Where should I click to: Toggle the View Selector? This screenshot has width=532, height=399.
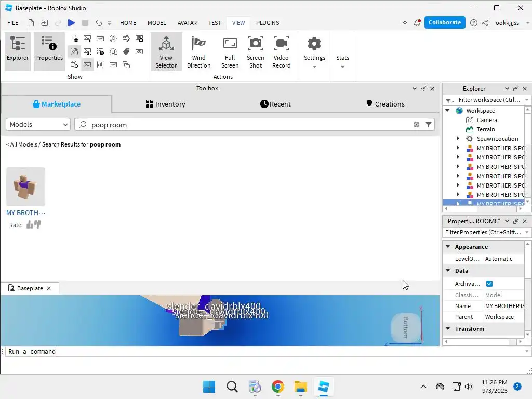click(x=166, y=51)
